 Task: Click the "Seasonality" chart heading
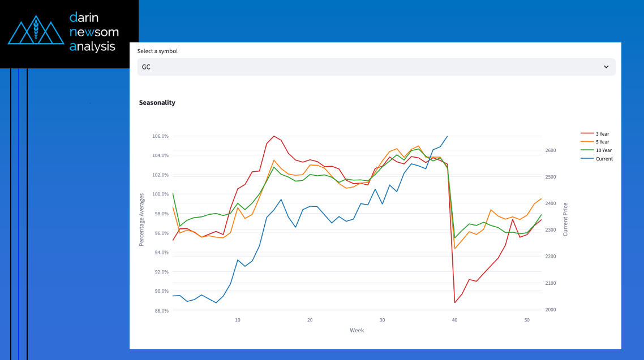click(x=157, y=103)
